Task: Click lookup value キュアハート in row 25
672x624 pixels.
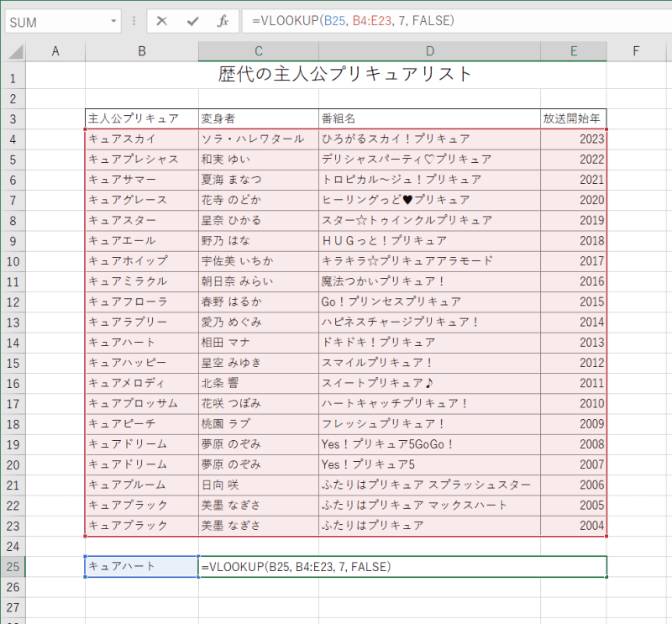Action: pyautogui.click(x=142, y=567)
